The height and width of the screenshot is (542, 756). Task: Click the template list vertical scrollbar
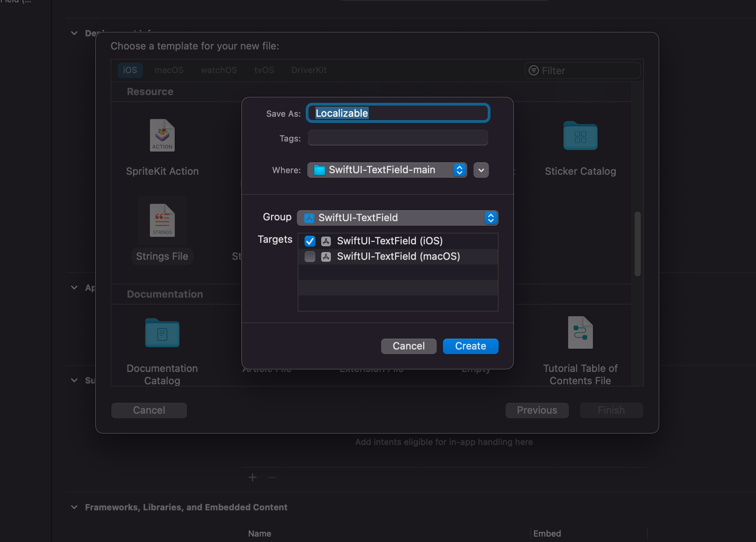[x=637, y=244]
